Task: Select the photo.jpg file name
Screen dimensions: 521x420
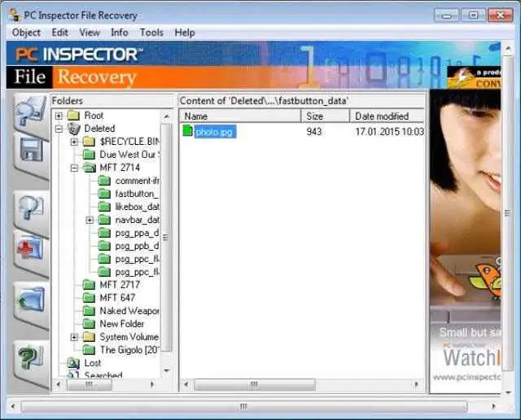Action: (215, 132)
